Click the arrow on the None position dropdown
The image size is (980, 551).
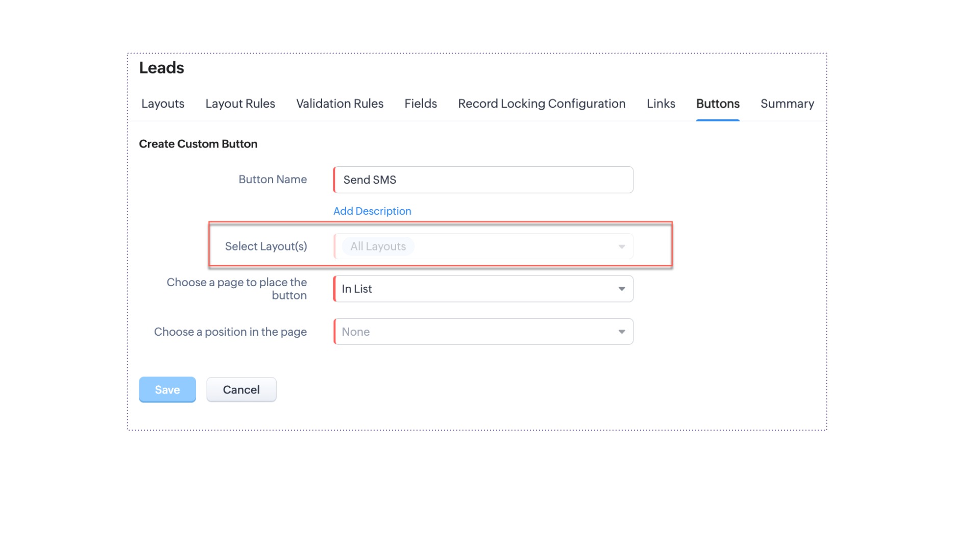click(x=621, y=332)
